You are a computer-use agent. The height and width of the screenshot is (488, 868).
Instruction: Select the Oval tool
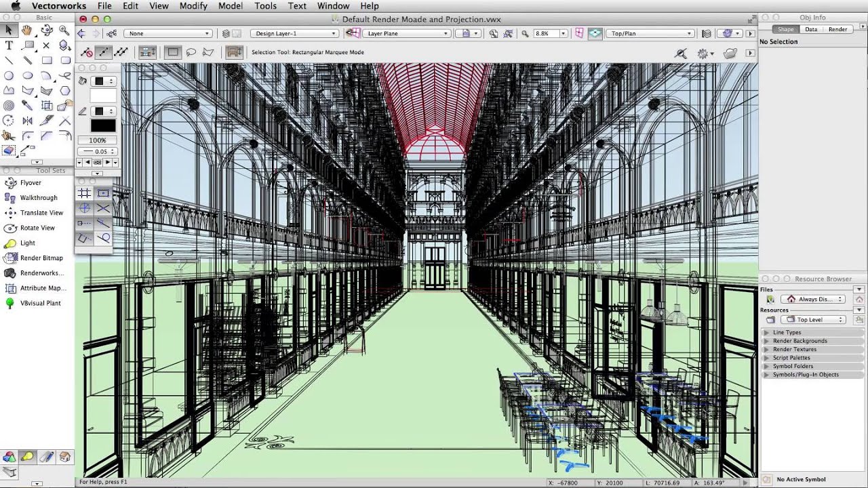pyautogui.click(x=28, y=75)
